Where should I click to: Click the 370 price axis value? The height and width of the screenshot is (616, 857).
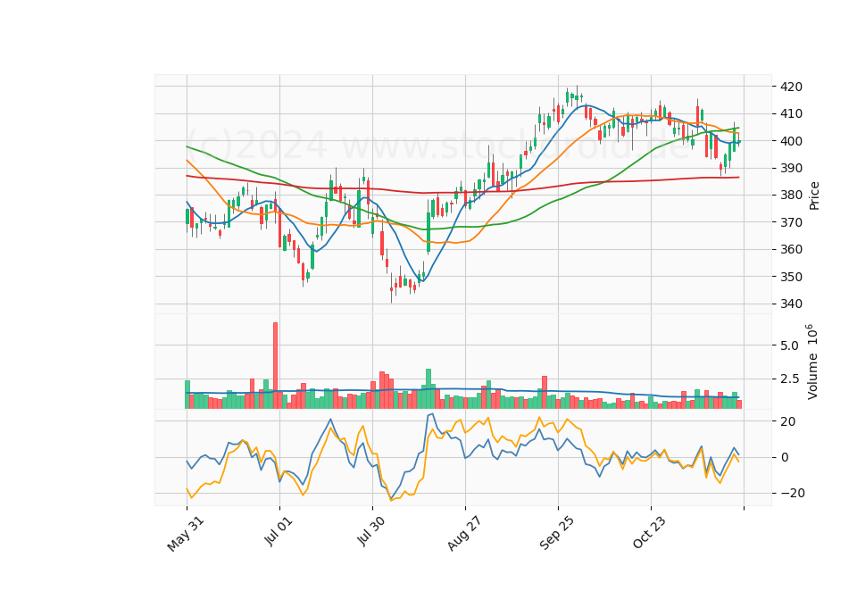[792, 222]
